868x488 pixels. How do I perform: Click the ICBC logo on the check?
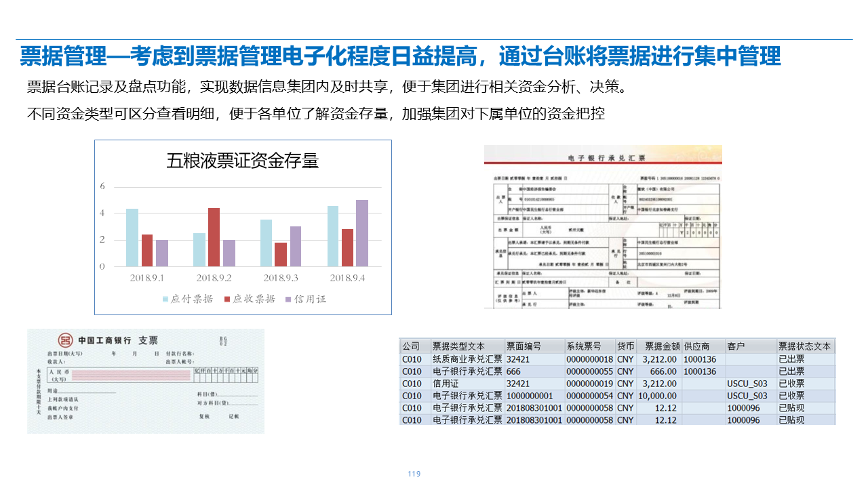[x=64, y=340]
